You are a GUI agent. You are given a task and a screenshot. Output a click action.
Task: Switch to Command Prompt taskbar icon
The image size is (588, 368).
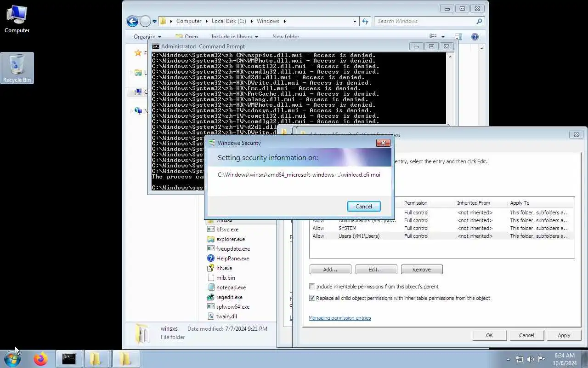coord(69,359)
